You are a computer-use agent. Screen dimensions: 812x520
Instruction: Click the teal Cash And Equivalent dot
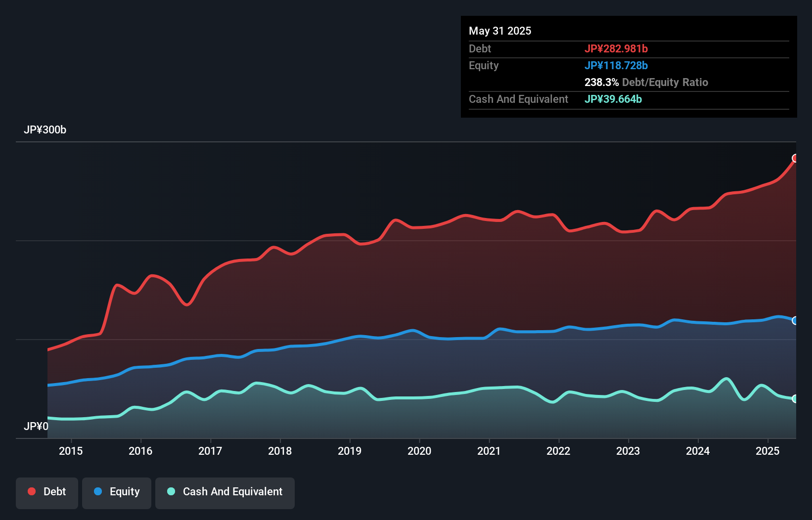[171, 491]
